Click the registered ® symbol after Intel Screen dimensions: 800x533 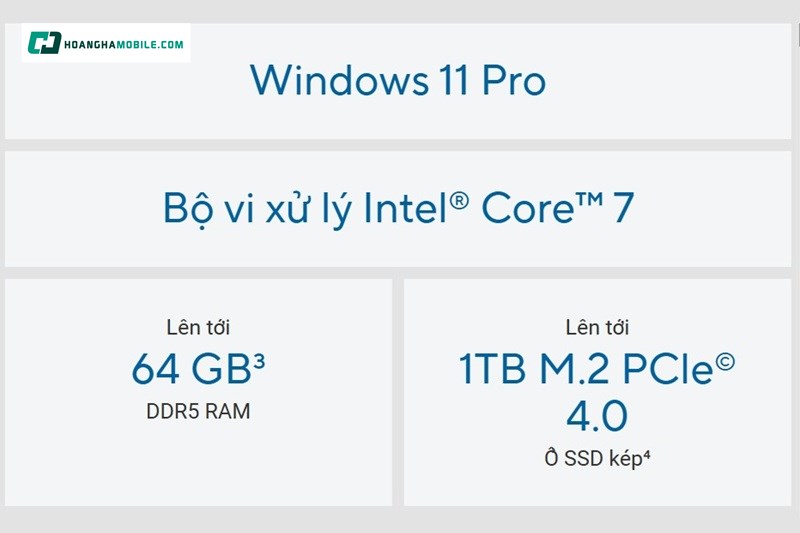459,200
